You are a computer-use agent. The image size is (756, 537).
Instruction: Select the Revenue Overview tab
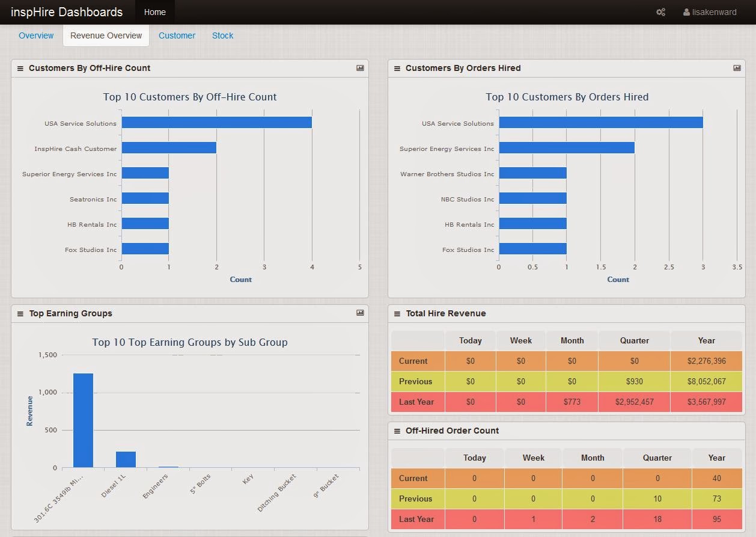[106, 35]
